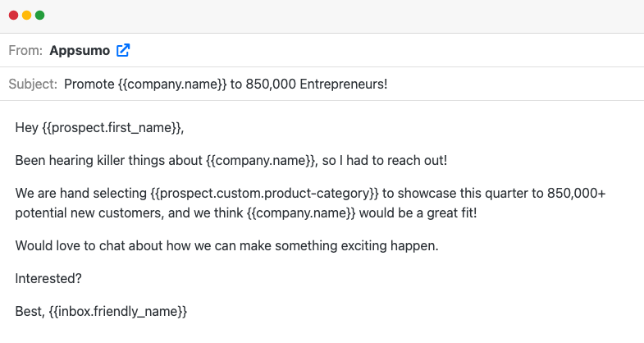644x343 pixels.
Task: Click the "Interested?" line
Action: click(x=48, y=278)
